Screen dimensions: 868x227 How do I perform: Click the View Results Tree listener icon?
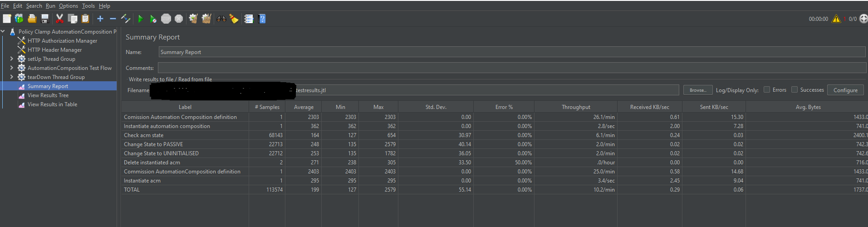21,95
